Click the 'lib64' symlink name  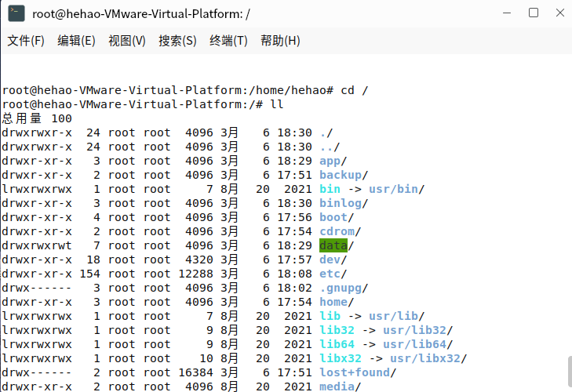337,344
